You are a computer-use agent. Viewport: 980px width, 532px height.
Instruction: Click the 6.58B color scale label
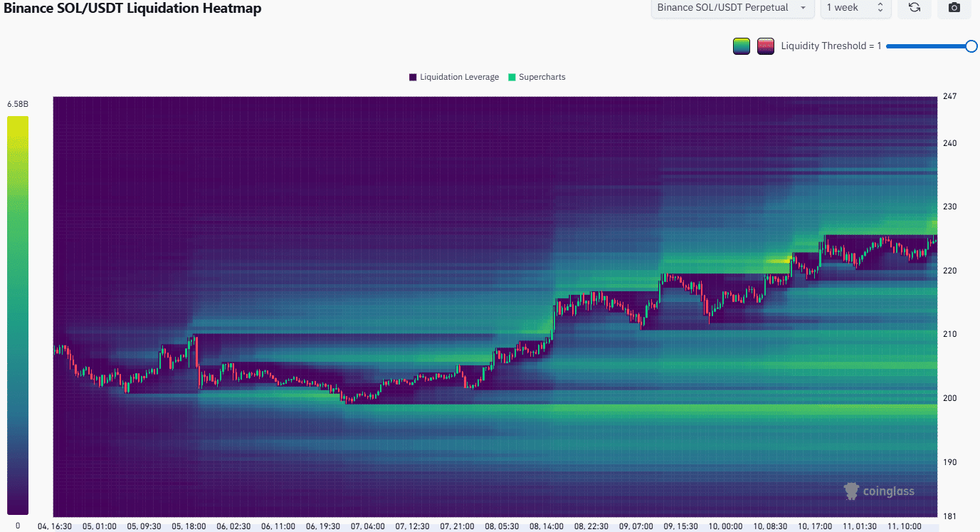point(17,103)
